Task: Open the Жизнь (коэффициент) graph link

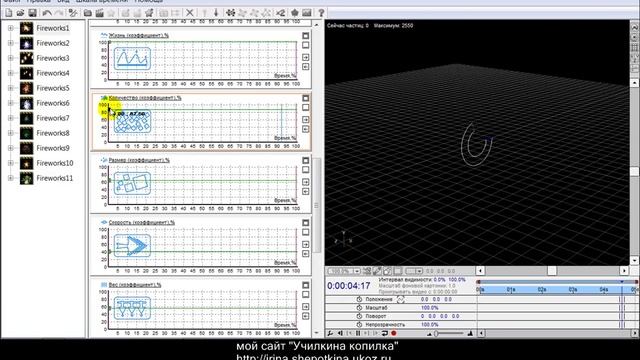Action: point(139,36)
